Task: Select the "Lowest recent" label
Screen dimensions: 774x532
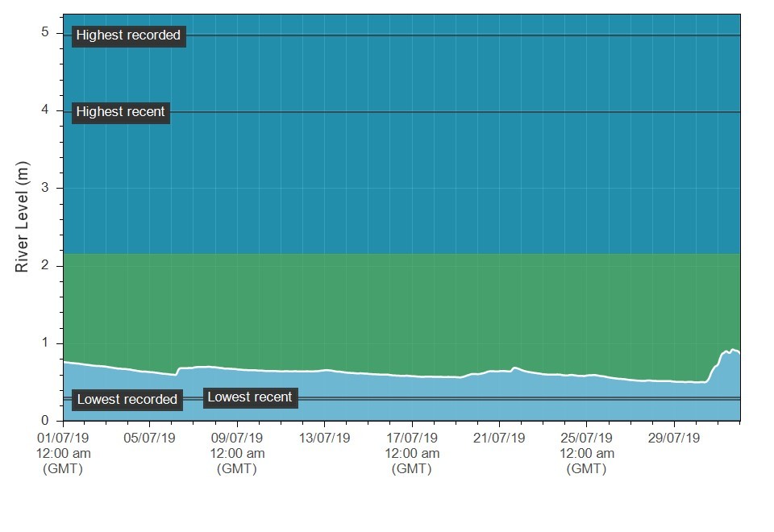Action: (250, 397)
